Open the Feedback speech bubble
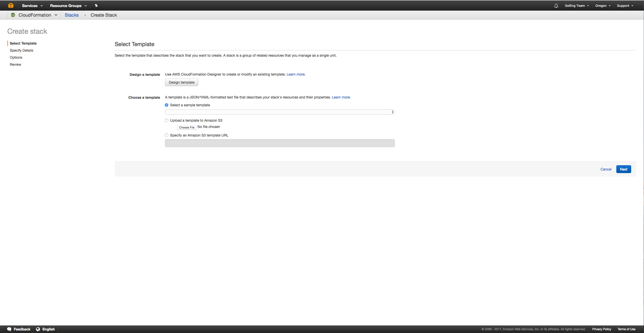Image resolution: width=644 pixels, height=333 pixels. click(x=9, y=329)
